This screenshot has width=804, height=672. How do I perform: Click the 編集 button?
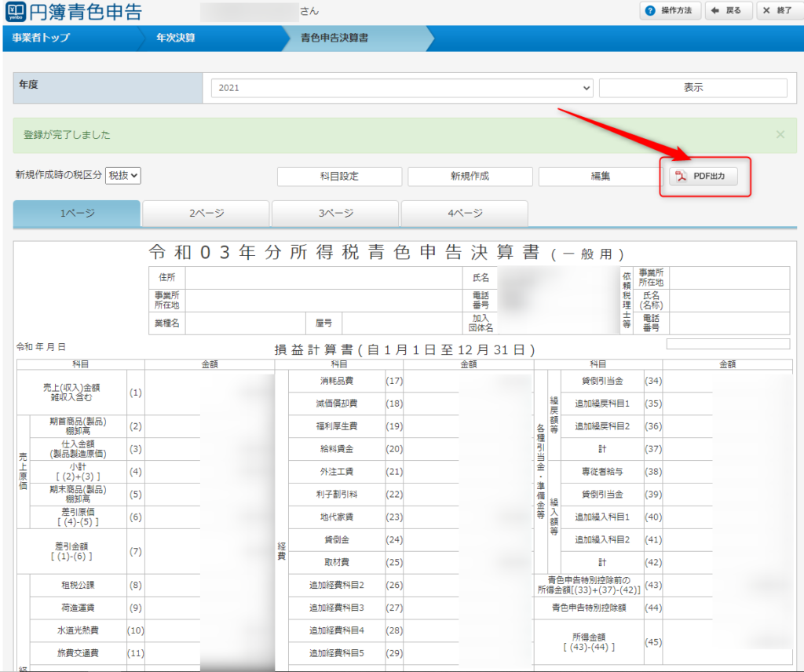(601, 177)
